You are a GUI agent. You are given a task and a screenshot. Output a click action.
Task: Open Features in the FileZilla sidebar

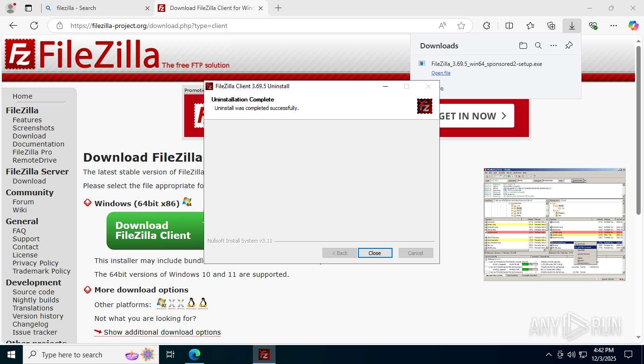27,120
